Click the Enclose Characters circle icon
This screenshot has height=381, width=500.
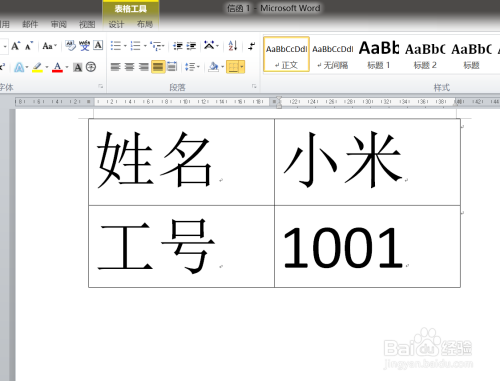tap(91, 67)
